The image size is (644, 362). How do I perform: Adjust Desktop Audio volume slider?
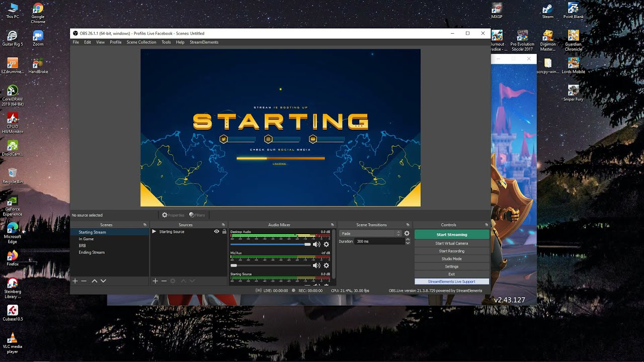[x=271, y=244]
